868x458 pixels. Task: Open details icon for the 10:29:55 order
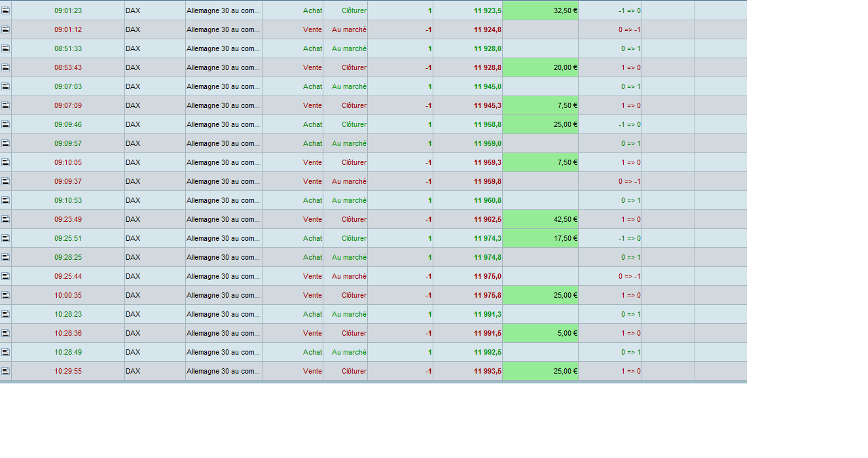click(5, 371)
